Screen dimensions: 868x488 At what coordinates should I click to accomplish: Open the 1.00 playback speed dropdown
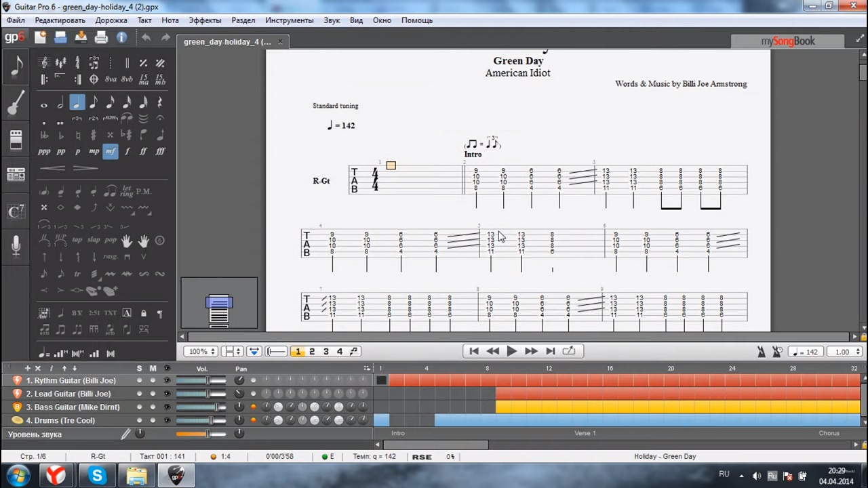(846, 352)
